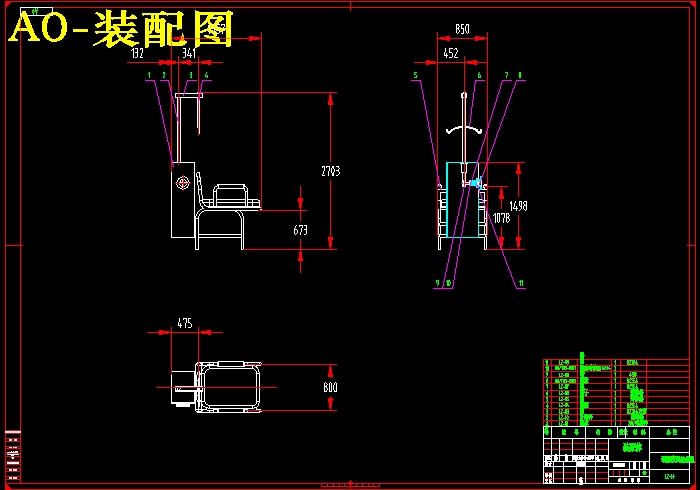Select the chair outline in top view

coord(231,387)
